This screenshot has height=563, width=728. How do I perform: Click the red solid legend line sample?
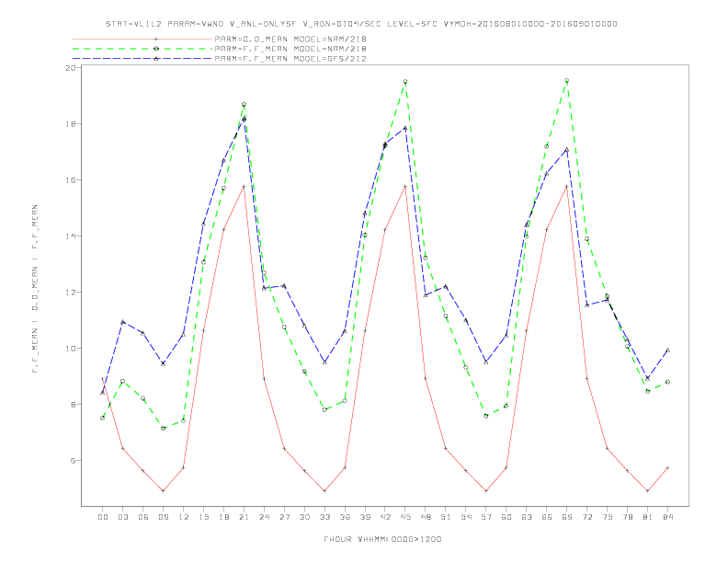click(142, 39)
